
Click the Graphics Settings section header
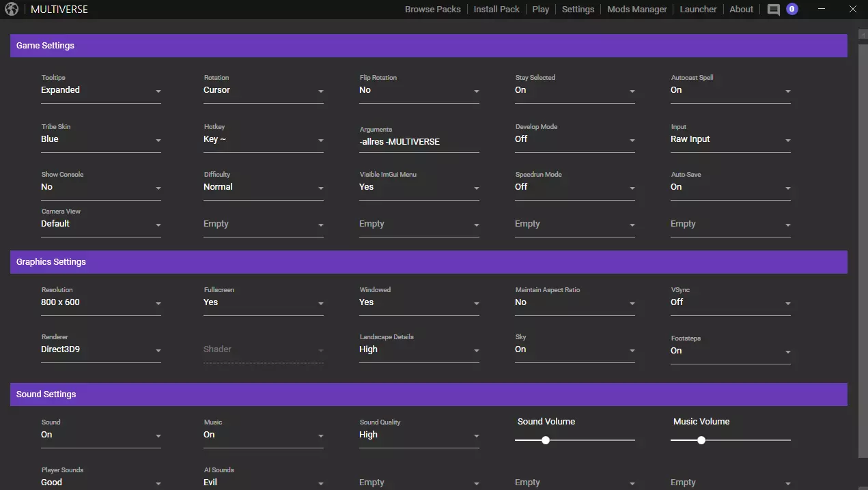click(429, 262)
